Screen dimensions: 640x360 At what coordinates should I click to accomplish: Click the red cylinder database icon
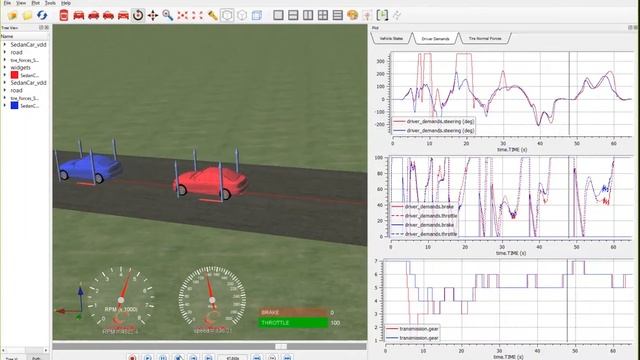click(x=64, y=16)
